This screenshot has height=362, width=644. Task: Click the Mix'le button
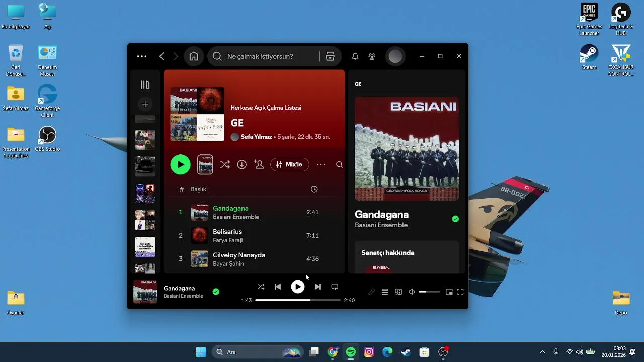[x=290, y=164]
